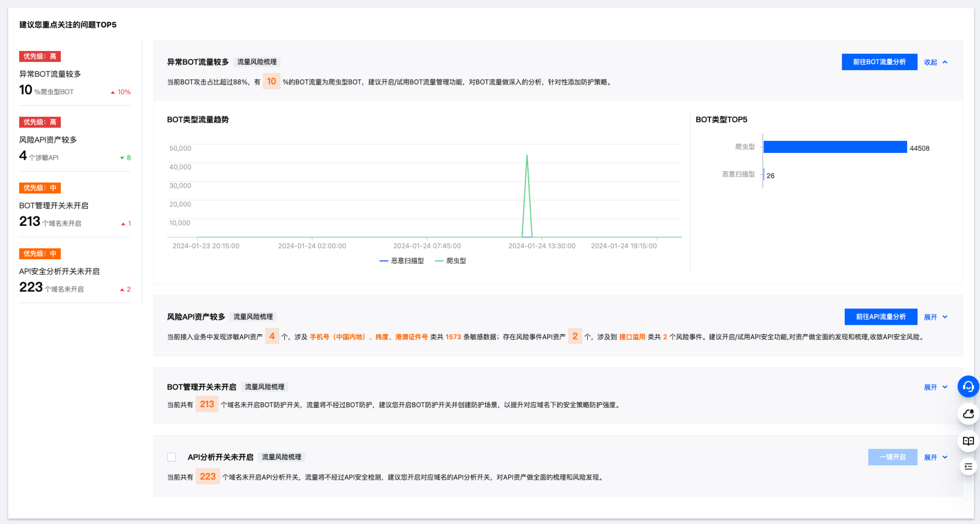The width and height of the screenshot is (980, 524).
Task: Click the green downward 8 trend indicator
Action: click(125, 158)
